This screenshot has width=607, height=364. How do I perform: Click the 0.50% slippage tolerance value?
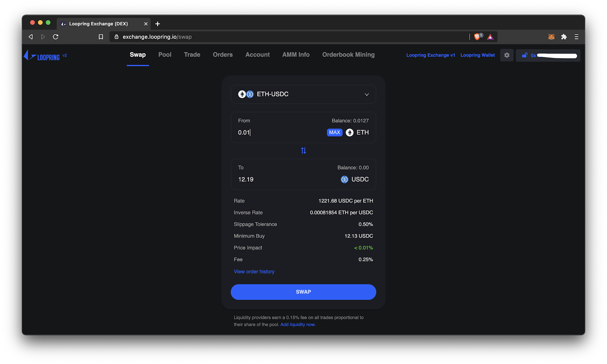pyautogui.click(x=366, y=224)
